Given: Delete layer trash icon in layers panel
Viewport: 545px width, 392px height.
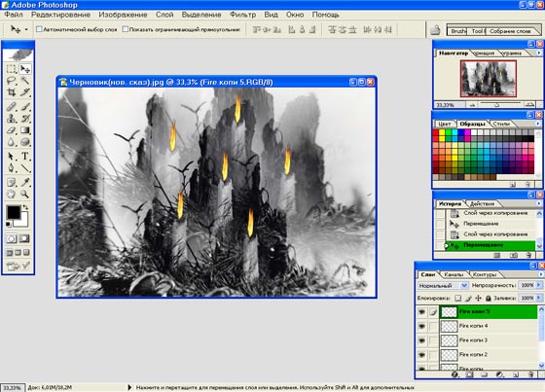Looking at the screenshot, I should 530,374.
